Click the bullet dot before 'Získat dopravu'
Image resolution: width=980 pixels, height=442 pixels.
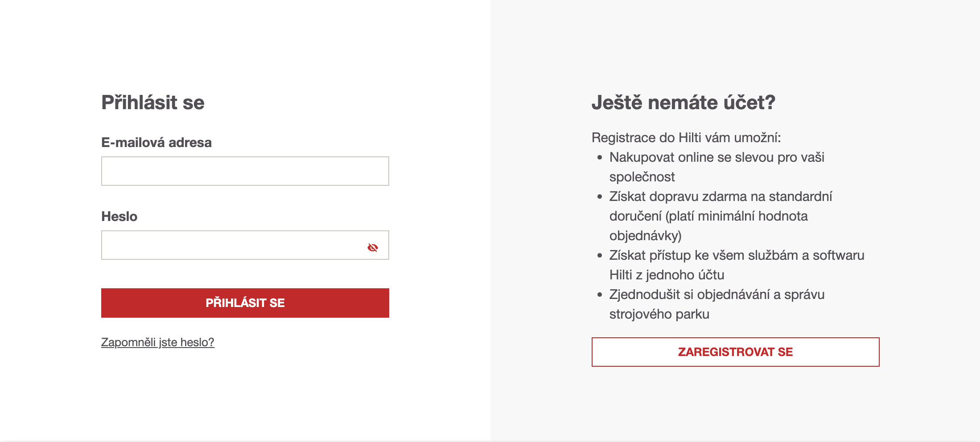[600, 196]
